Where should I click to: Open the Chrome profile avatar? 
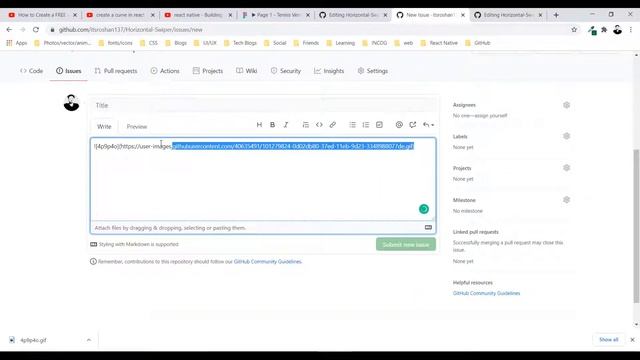[618, 29]
